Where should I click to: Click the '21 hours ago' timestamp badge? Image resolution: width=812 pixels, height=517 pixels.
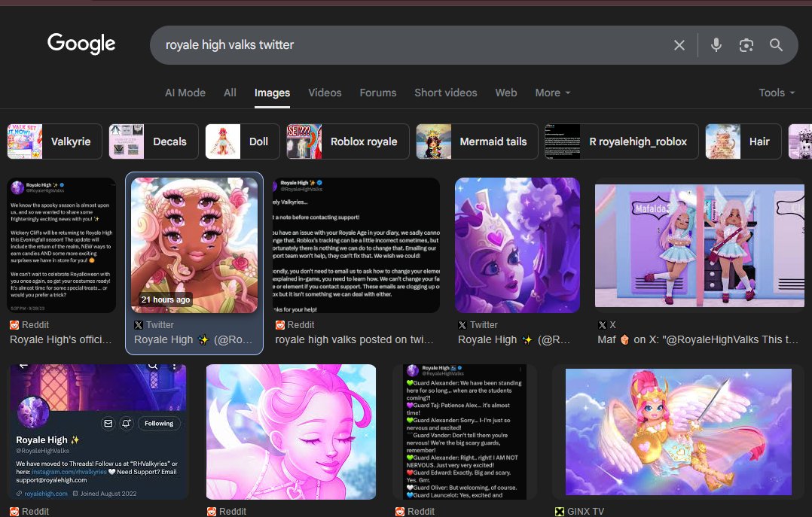(x=166, y=300)
